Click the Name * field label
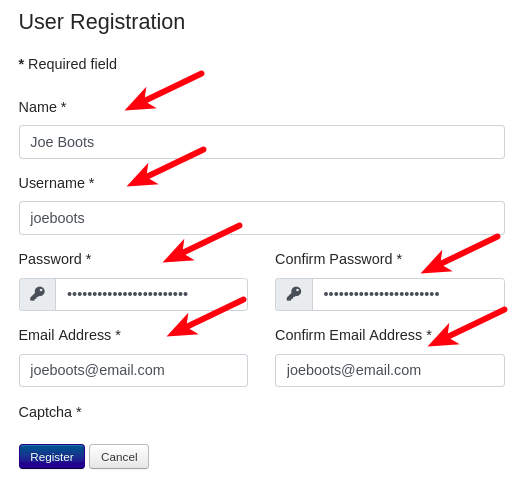 (42, 107)
